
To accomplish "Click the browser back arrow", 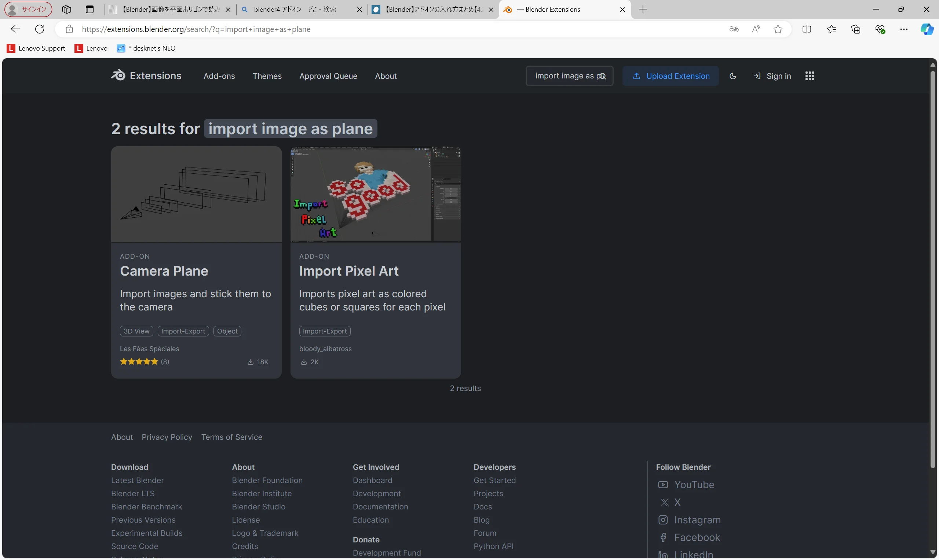I will [15, 29].
